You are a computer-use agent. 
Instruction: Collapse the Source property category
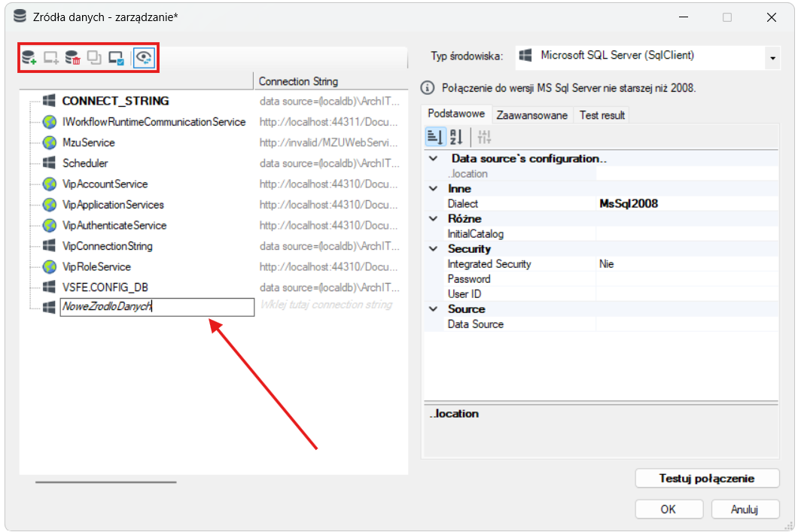coord(433,309)
